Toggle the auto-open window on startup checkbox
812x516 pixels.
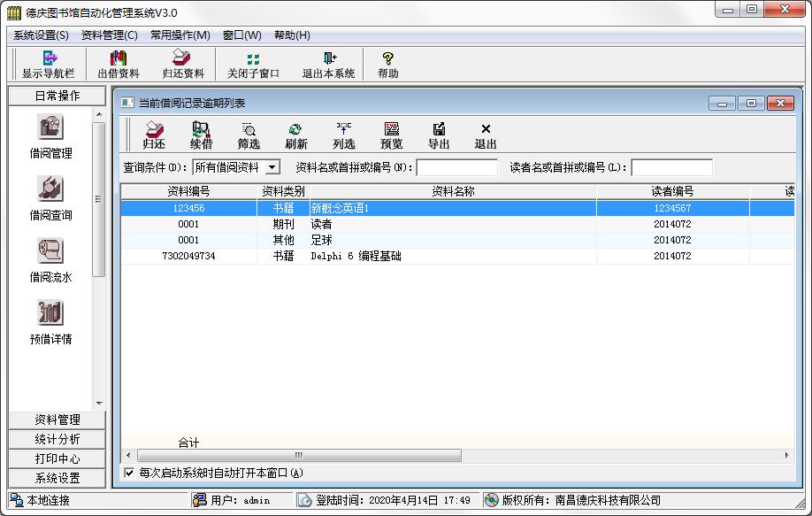(130, 473)
